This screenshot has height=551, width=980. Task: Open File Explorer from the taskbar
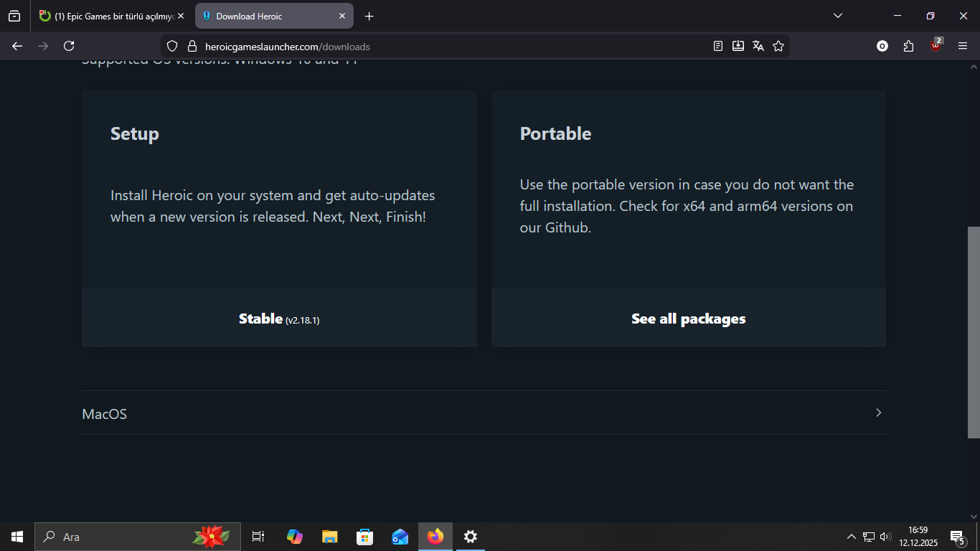[330, 537]
